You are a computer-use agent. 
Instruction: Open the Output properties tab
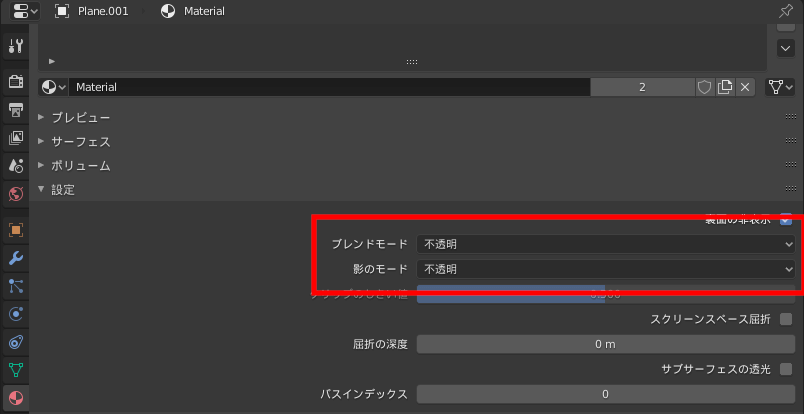[15, 109]
